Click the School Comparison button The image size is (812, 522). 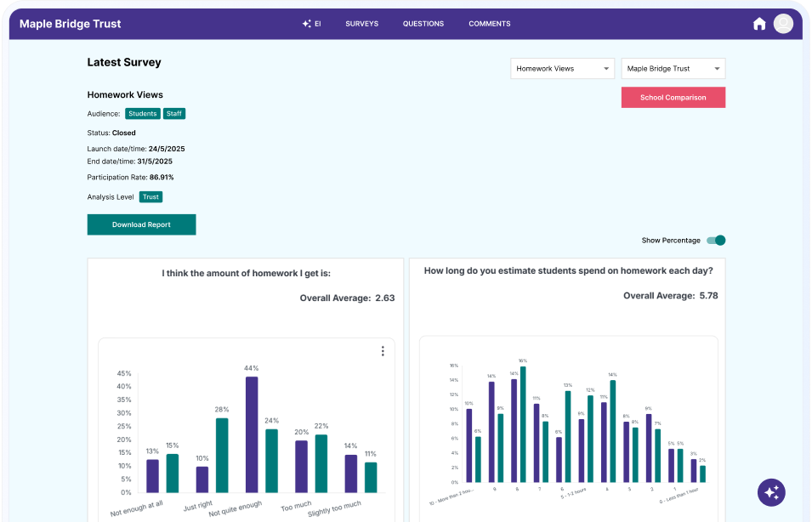tap(673, 98)
